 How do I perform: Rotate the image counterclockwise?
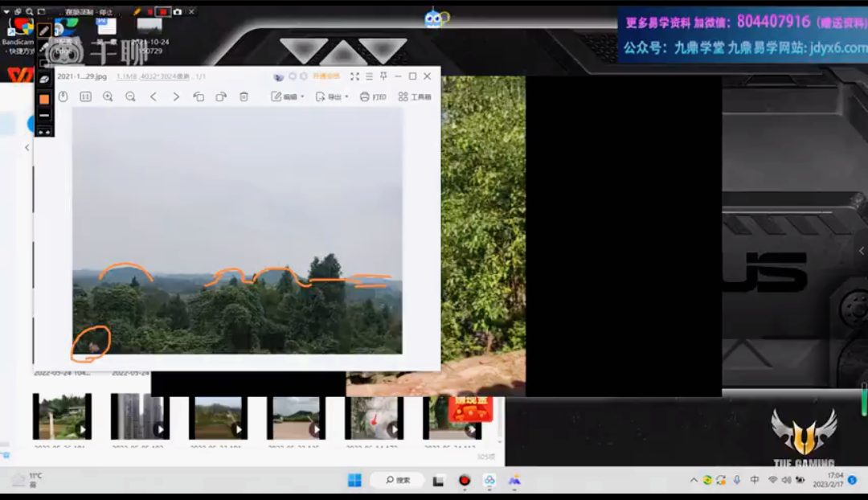[x=199, y=96]
